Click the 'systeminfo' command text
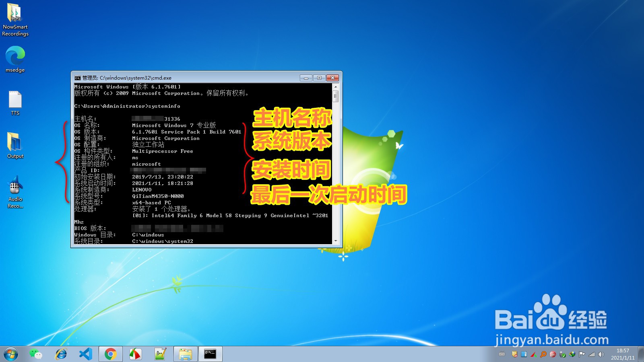 click(x=164, y=106)
